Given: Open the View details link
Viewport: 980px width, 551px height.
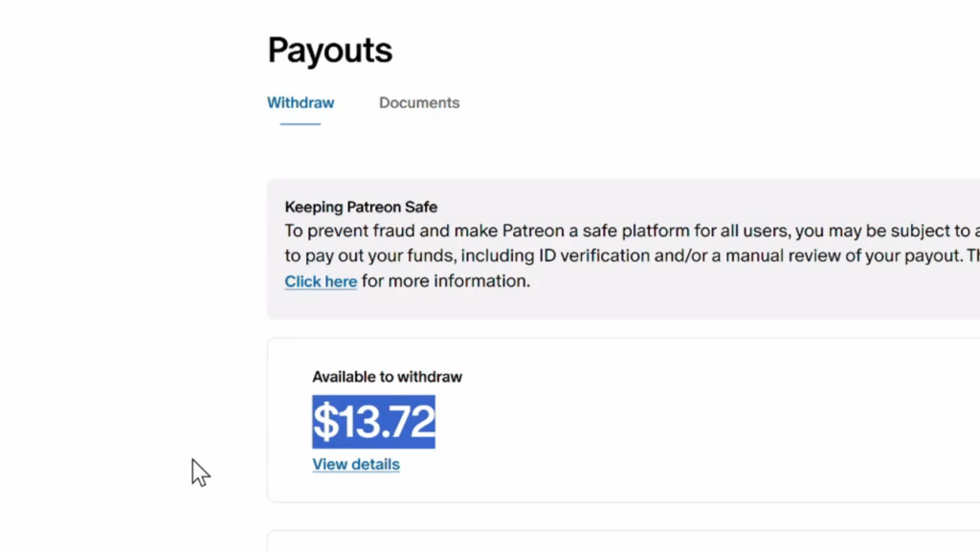Looking at the screenshot, I should pyautogui.click(x=356, y=465).
